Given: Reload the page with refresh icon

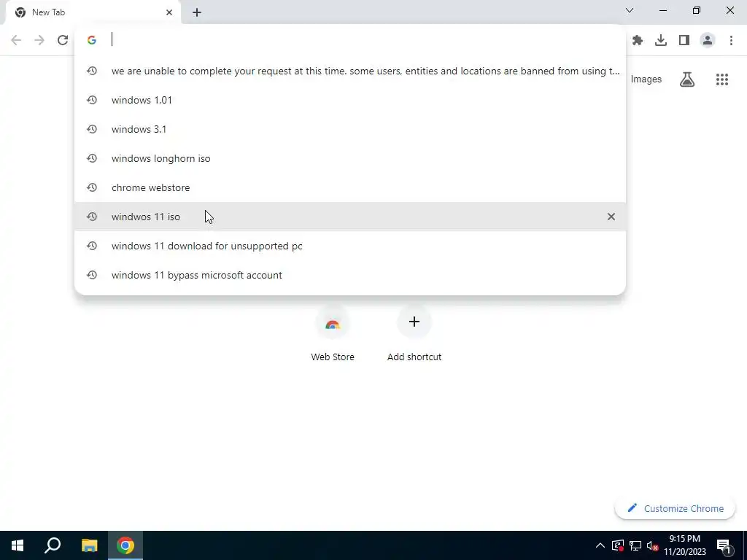Looking at the screenshot, I should point(63,40).
